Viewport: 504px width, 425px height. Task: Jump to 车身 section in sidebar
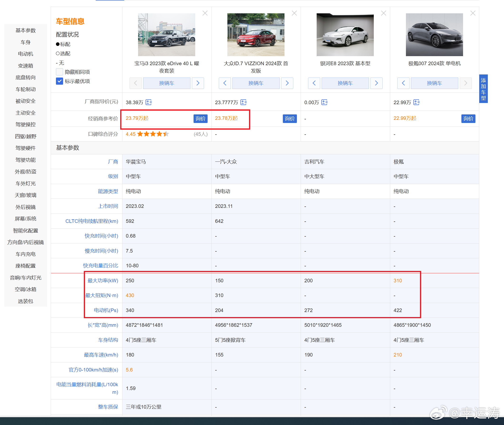25,42
